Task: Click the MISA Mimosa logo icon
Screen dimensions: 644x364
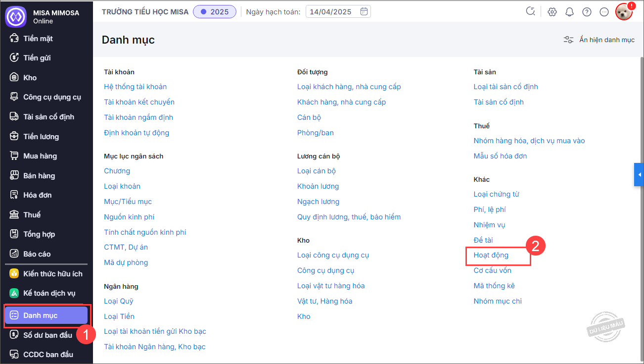Action: click(x=15, y=16)
